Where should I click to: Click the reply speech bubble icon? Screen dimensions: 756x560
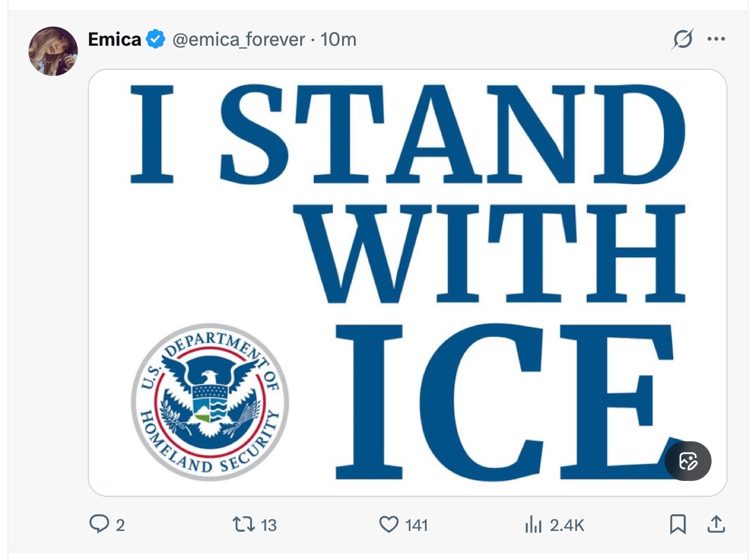point(99,525)
